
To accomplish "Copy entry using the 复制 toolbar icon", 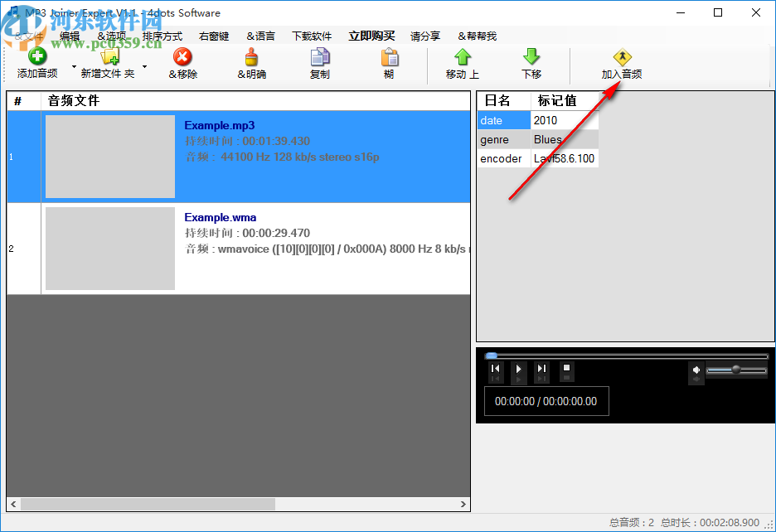I will 319,60.
